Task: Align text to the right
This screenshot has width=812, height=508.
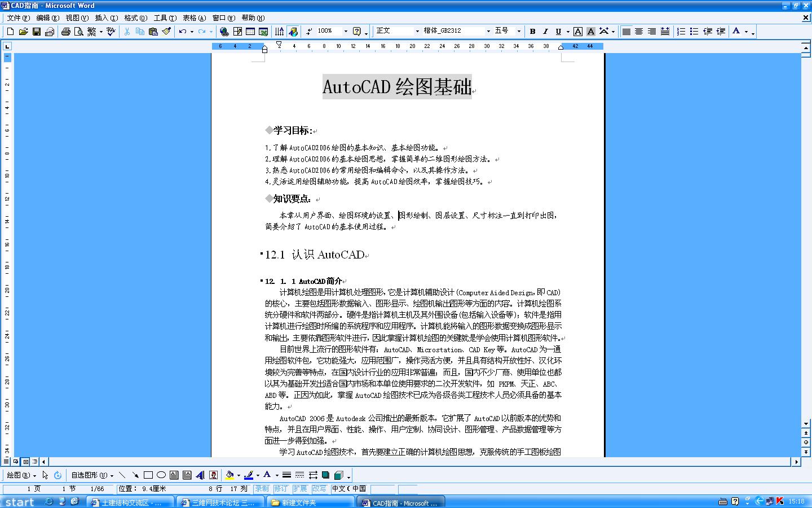Action: tap(652, 32)
